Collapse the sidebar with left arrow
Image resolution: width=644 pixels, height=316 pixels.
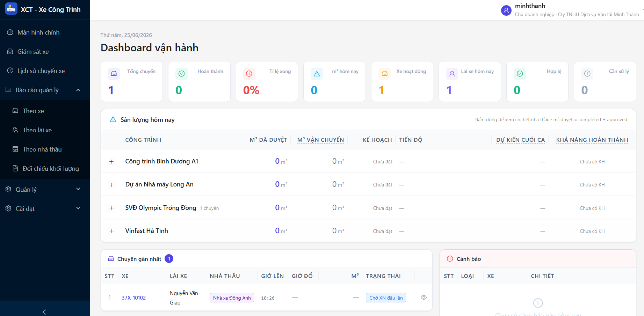(x=44, y=312)
